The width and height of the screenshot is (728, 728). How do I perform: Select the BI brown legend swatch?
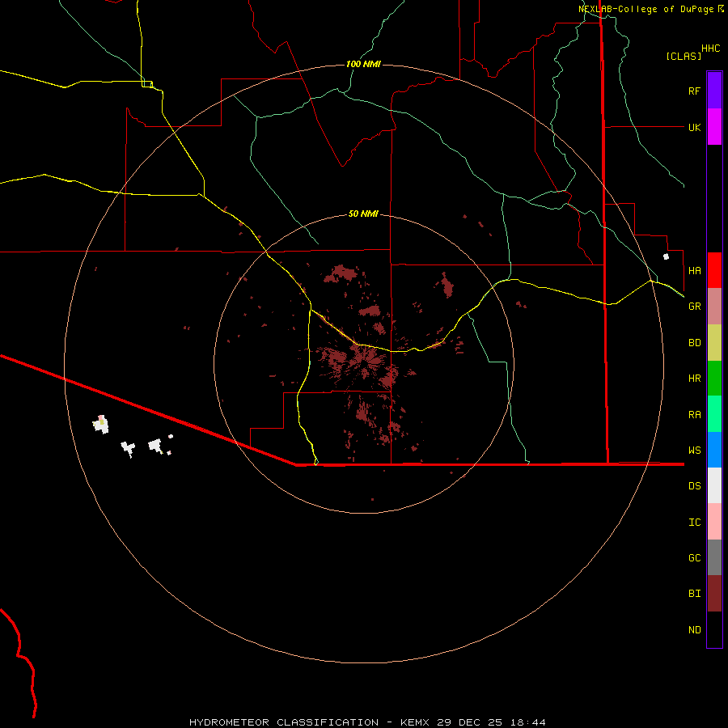pyautogui.click(x=714, y=594)
